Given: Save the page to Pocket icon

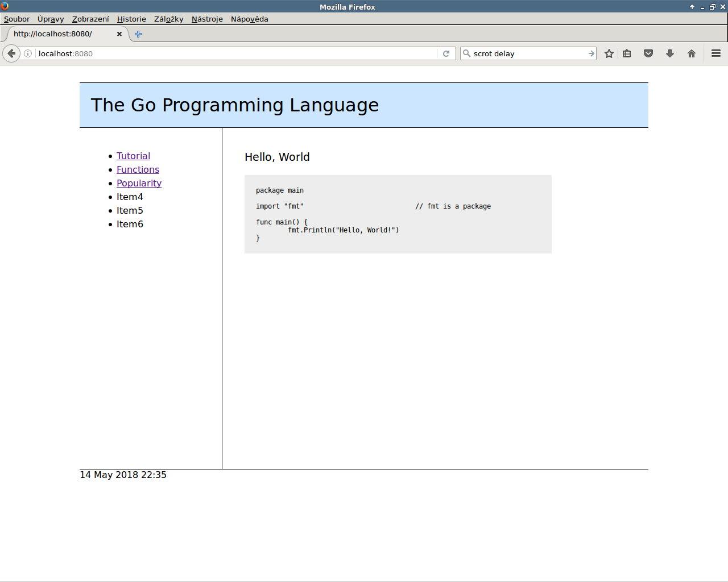Looking at the screenshot, I should point(648,53).
